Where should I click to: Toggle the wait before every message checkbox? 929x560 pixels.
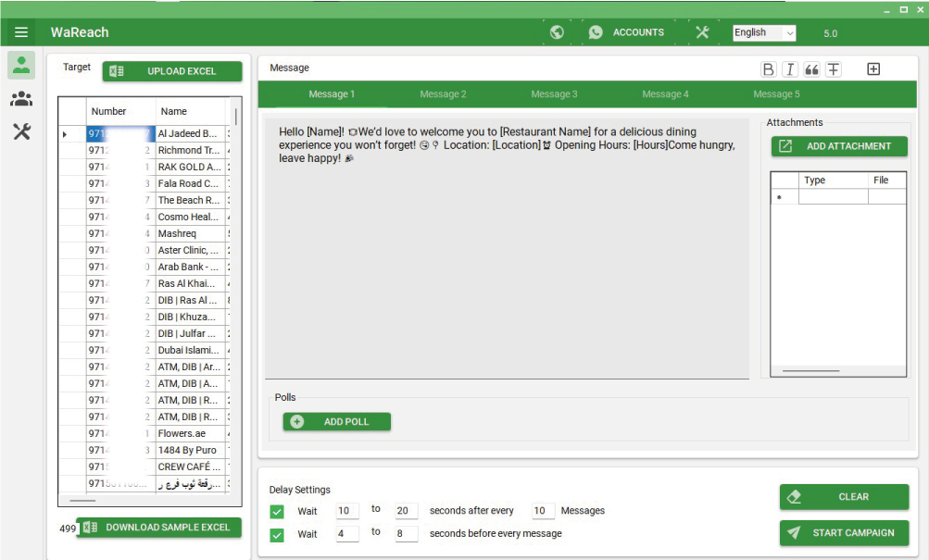click(277, 534)
